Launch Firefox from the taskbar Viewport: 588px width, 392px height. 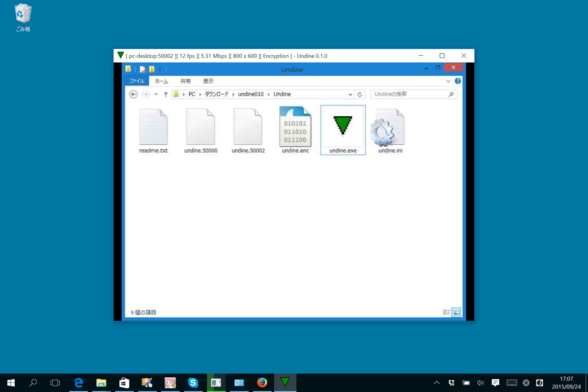pos(262,382)
